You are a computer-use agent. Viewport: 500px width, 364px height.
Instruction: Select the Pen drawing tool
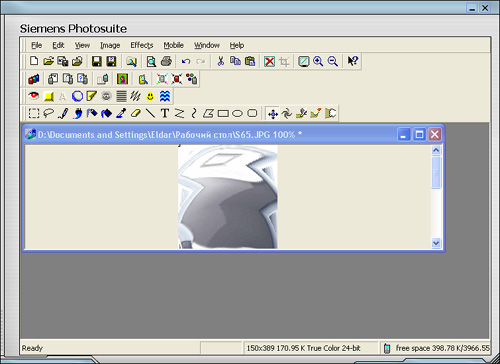click(x=63, y=113)
